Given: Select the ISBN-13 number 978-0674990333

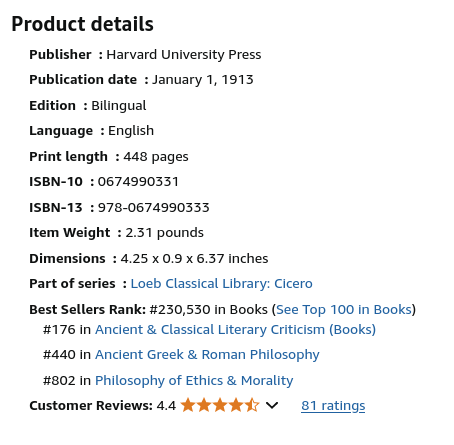Looking at the screenshot, I should [x=153, y=208].
